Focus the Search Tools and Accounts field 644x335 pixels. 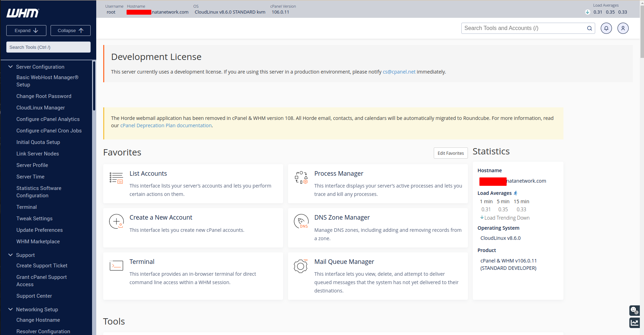[528, 28]
